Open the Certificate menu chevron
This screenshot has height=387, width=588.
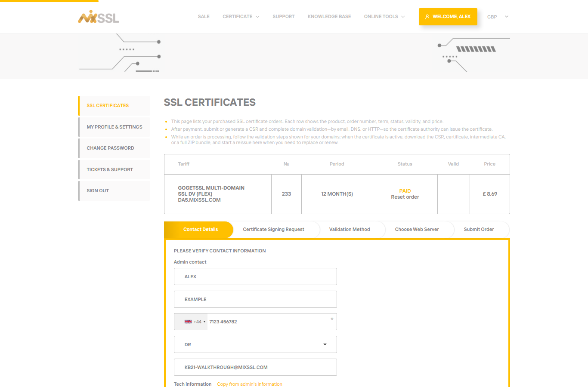(257, 17)
